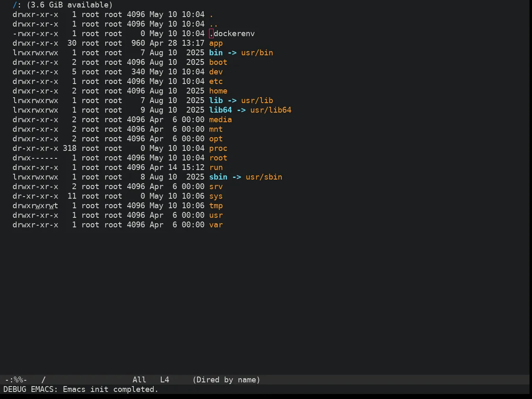The width and height of the screenshot is (532, 399).
Task: Click the '(Dired by name)' mode indicator
Action: pyautogui.click(x=226, y=380)
